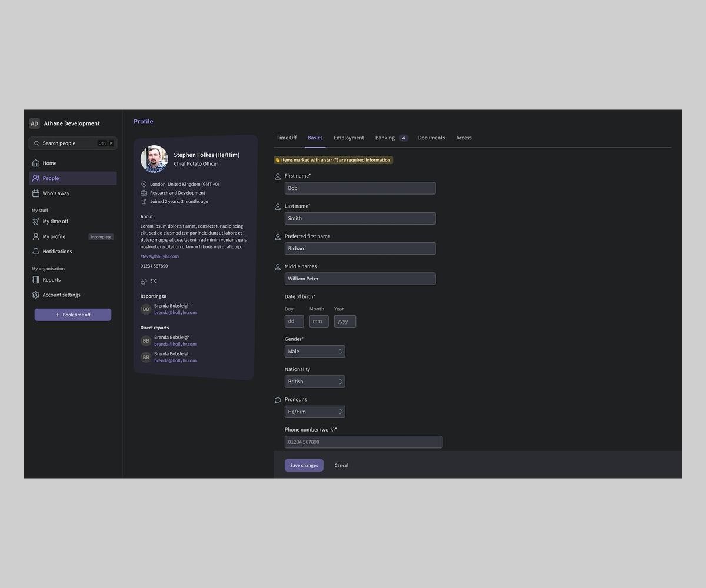Switch to the Employment tab
706x588 pixels.
(349, 138)
